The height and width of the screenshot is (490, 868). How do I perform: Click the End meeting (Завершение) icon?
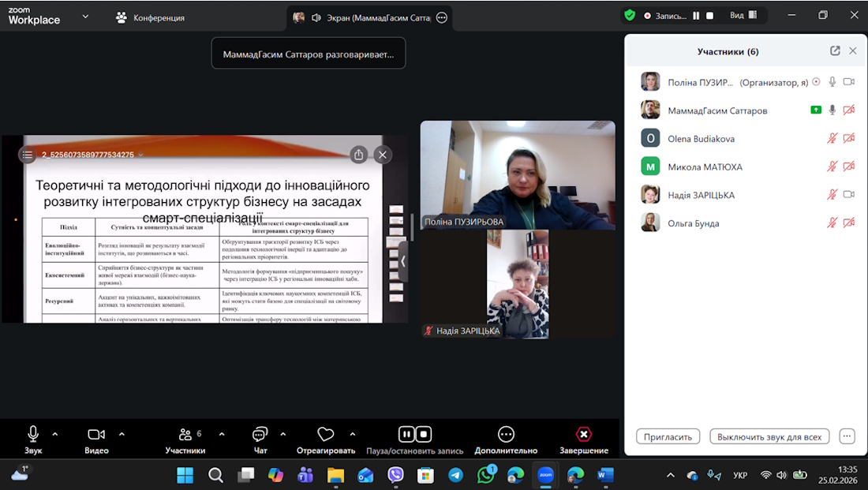(x=584, y=435)
